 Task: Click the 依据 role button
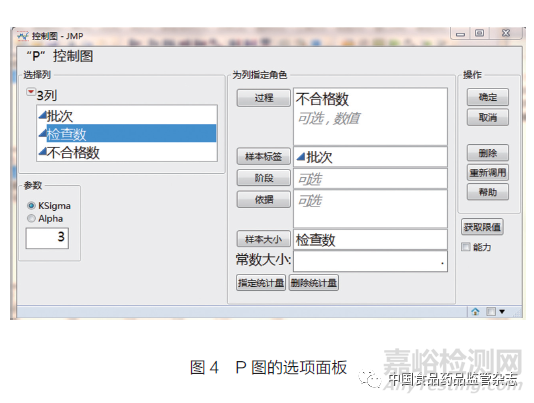coord(264,199)
